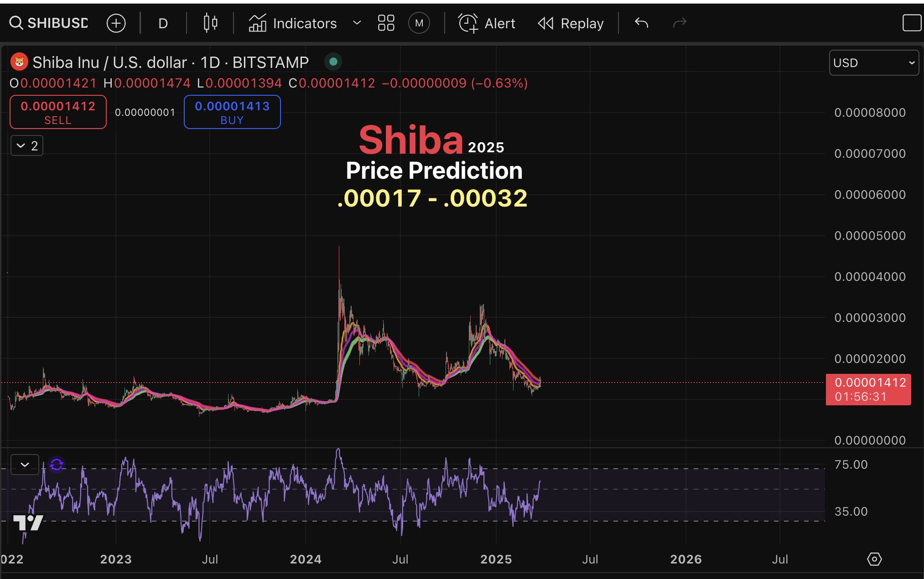This screenshot has width=924, height=579.
Task: Add a symbol with the plus icon
Action: 116,23
